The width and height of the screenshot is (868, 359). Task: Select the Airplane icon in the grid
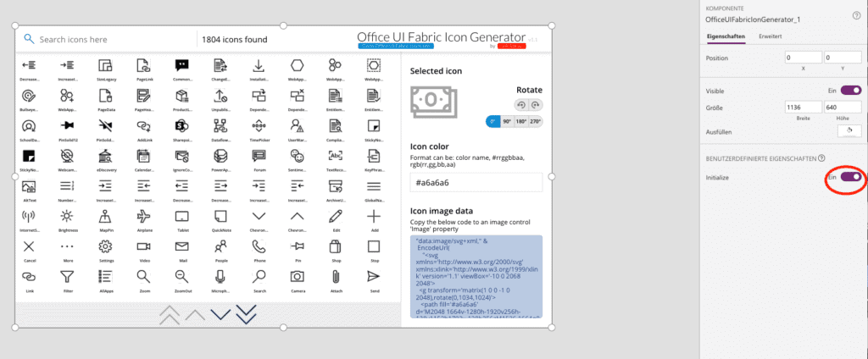144,216
